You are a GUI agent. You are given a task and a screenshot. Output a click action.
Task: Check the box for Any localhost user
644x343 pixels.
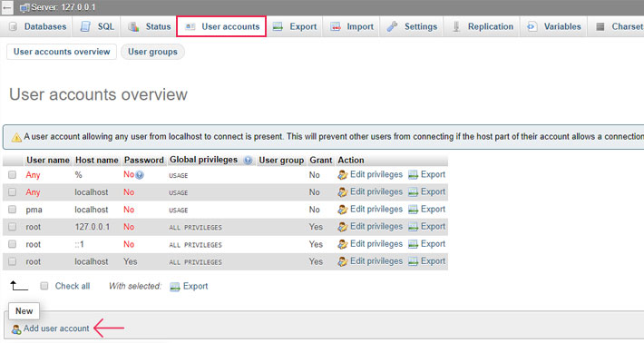(13, 192)
